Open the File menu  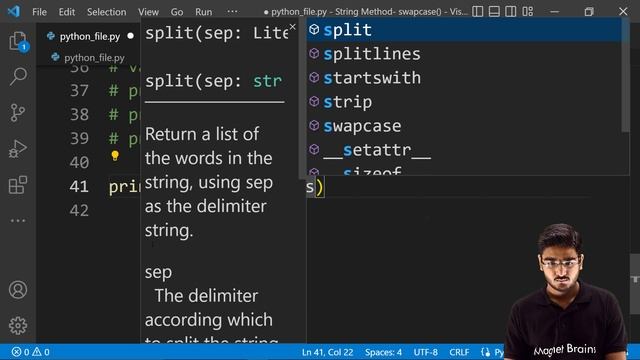click(39, 12)
